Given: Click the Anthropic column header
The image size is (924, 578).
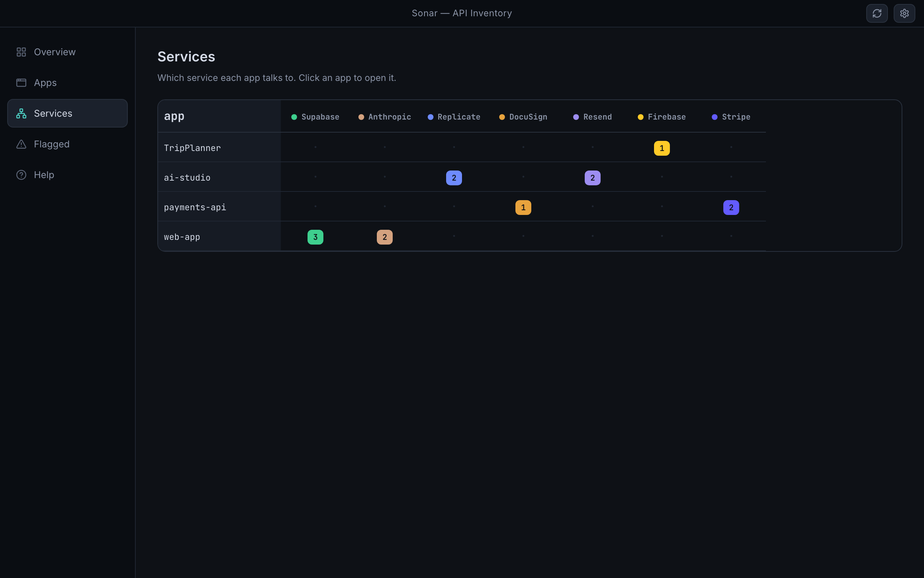Looking at the screenshot, I should click(384, 117).
